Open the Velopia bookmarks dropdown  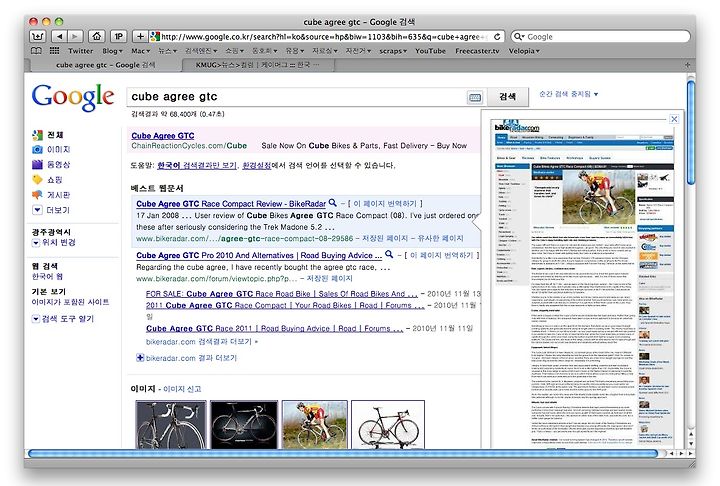click(x=524, y=51)
